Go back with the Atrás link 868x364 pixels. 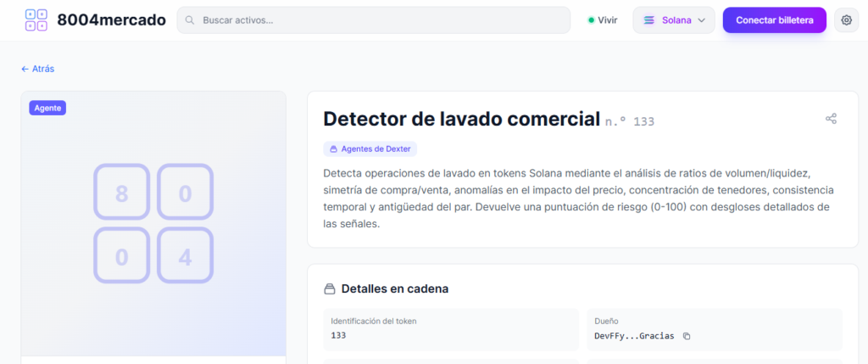tap(37, 69)
